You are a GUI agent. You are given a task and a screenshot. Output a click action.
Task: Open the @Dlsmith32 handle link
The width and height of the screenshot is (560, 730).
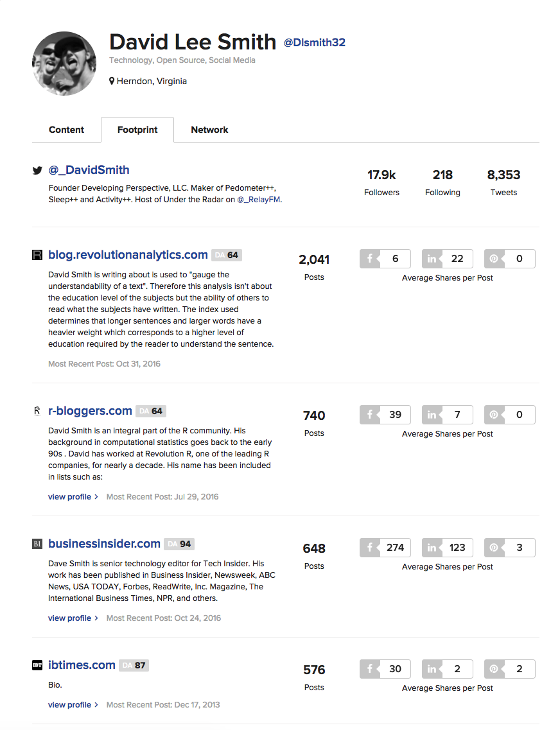pyautogui.click(x=315, y=43)
